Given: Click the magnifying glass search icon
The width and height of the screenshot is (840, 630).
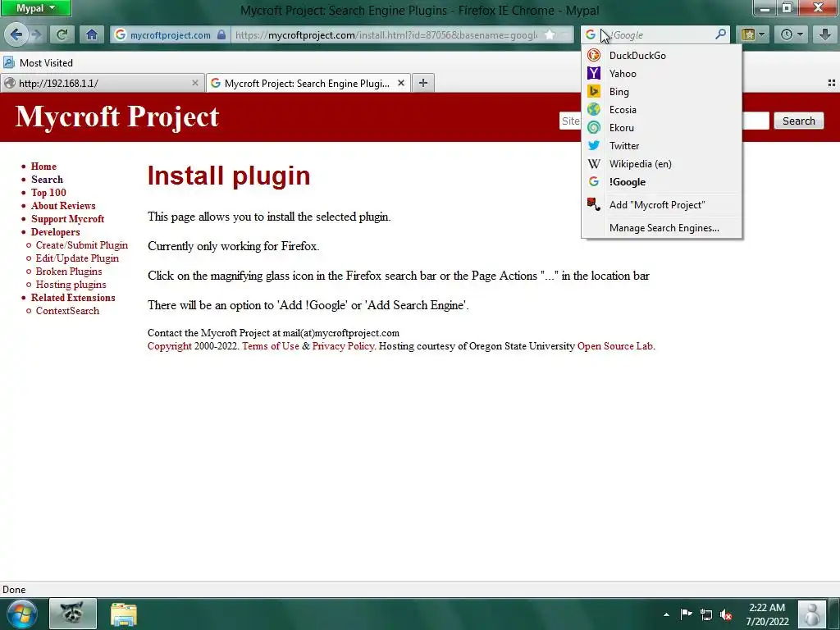Looking at the screenshot, I should click(721, 34).
